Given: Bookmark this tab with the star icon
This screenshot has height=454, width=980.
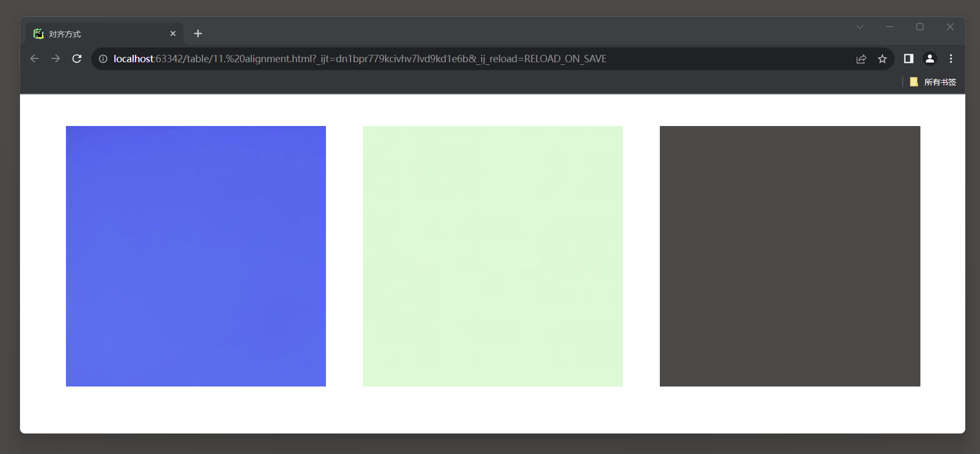Looking at the screenshot, I should pyautogui.click(x=882, y=59).
